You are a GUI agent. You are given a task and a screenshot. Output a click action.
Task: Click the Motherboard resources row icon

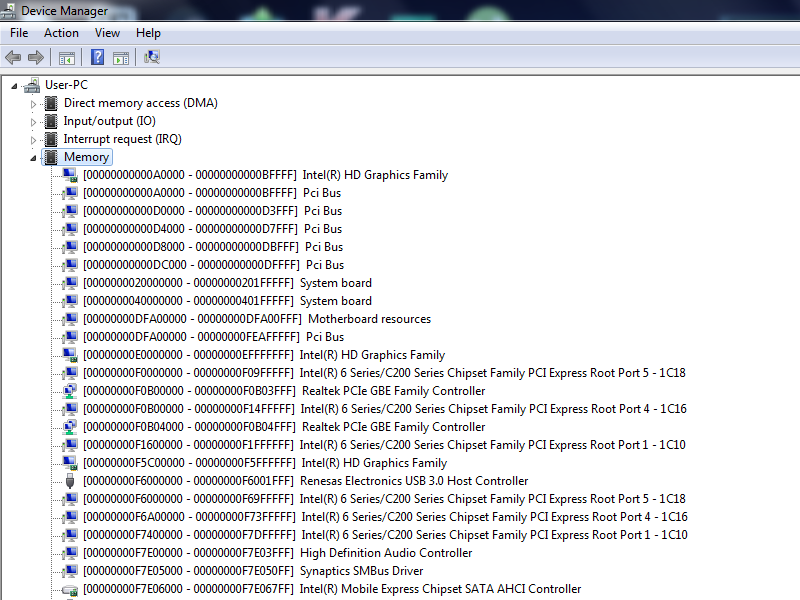[70, 319]
